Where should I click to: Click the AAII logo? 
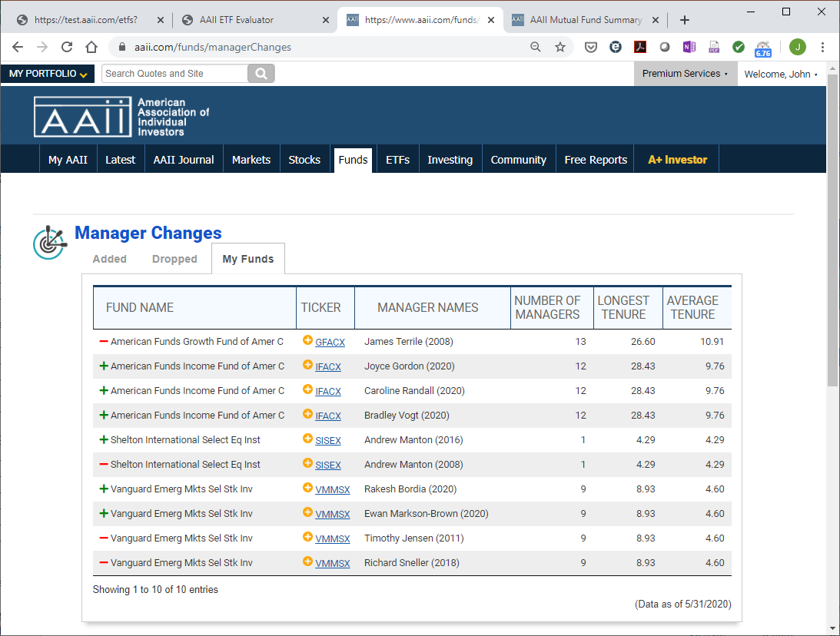(x=121, y=117)
